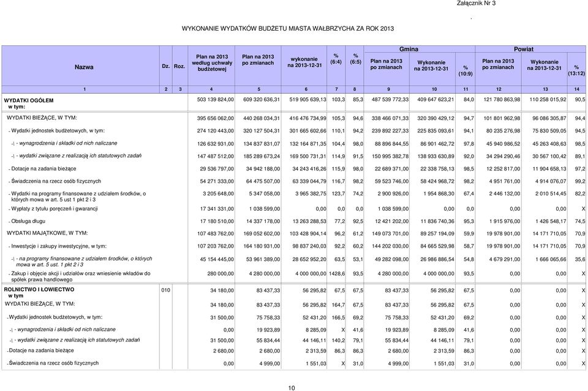Click the value 1 551,03 in the 'wykonanie na 2013-12-31' column
The width and height of the screenshot is (588, 391).
point(316,363)
